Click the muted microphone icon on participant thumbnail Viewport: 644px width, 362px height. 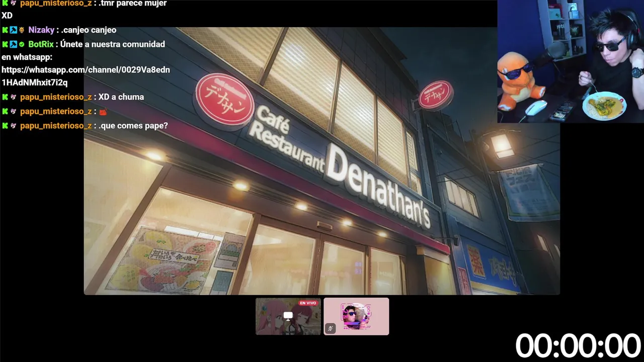click(331, 328)
